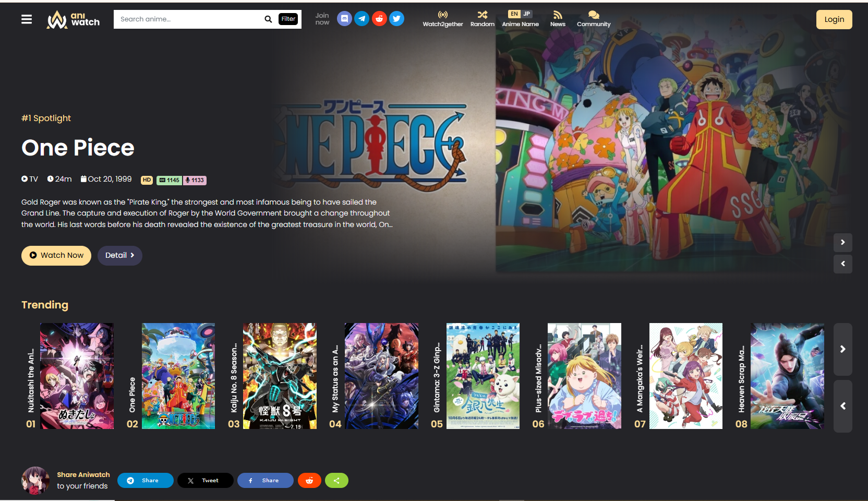
Task: Open the News section
Action: [x=558, y=19]
